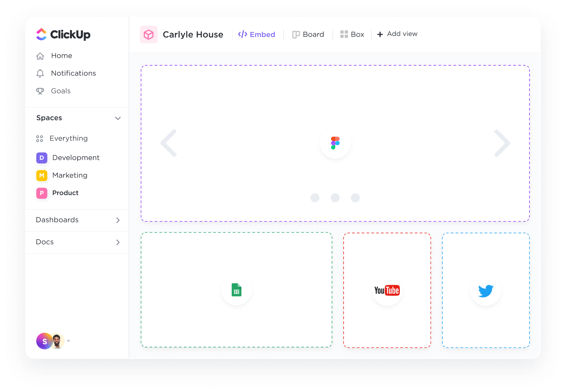Click the Everything grid icon
Screen dimensions: 565x392
40,139
